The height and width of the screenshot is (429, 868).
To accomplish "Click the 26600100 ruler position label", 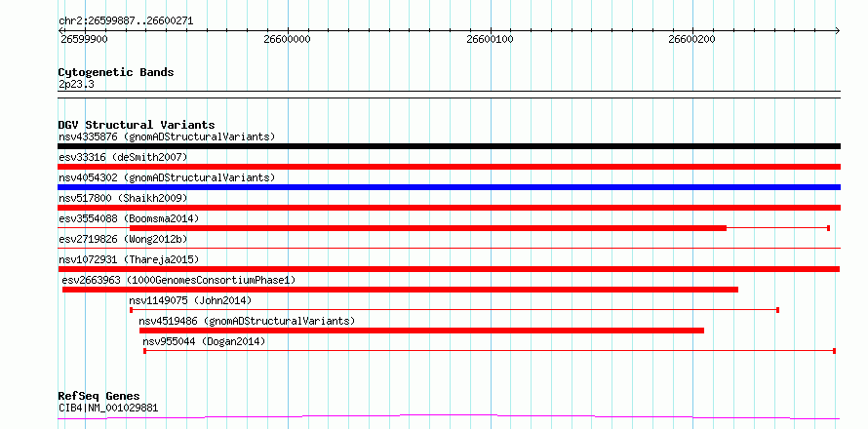I will (x=490, y=39).
